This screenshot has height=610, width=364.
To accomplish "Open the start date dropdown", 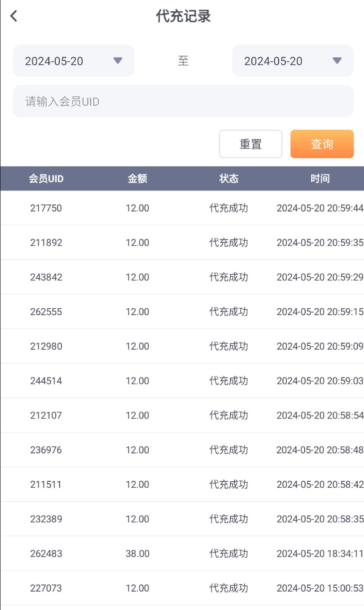I will (x=73, y=61).
